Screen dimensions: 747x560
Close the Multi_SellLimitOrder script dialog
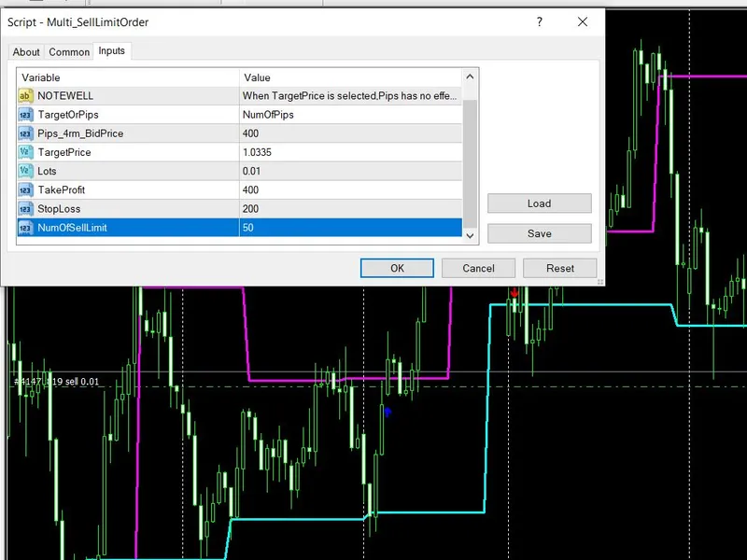coord(582,21)
